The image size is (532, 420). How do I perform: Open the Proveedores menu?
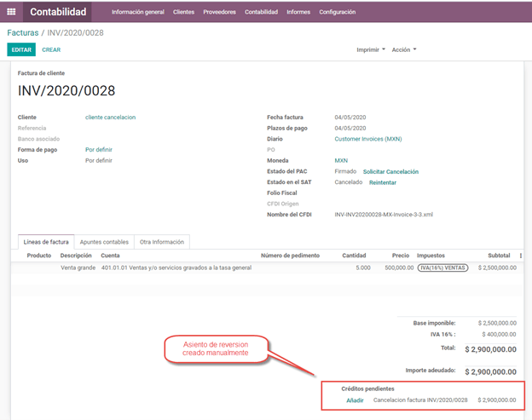point(219,12)
